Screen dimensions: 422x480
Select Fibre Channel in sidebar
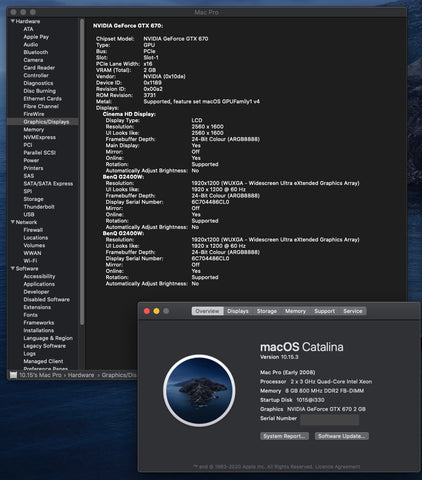click(41, 106)
